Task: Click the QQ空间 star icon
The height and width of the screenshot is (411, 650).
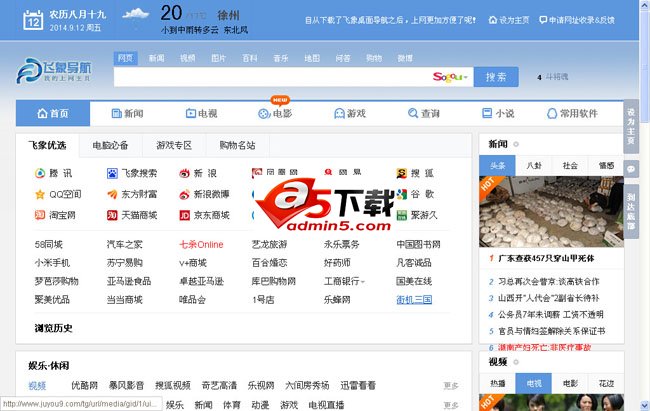Action: pyautogui.click(x=40, y=194)
